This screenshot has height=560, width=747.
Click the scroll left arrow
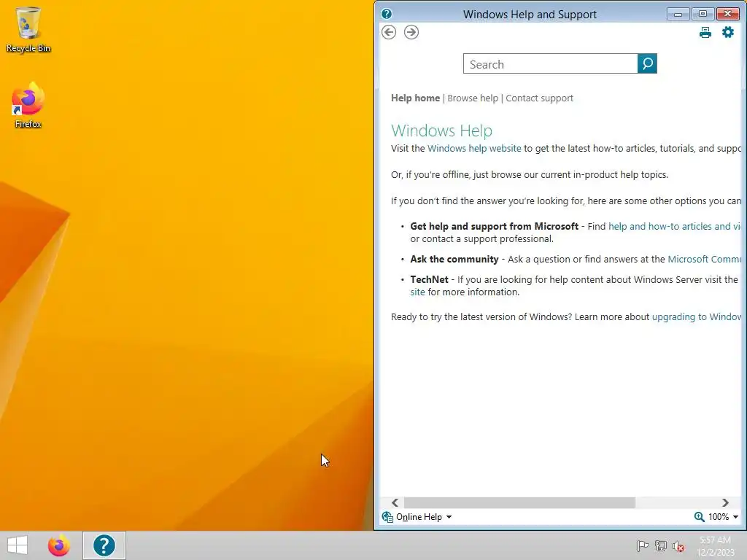(395, 502)
